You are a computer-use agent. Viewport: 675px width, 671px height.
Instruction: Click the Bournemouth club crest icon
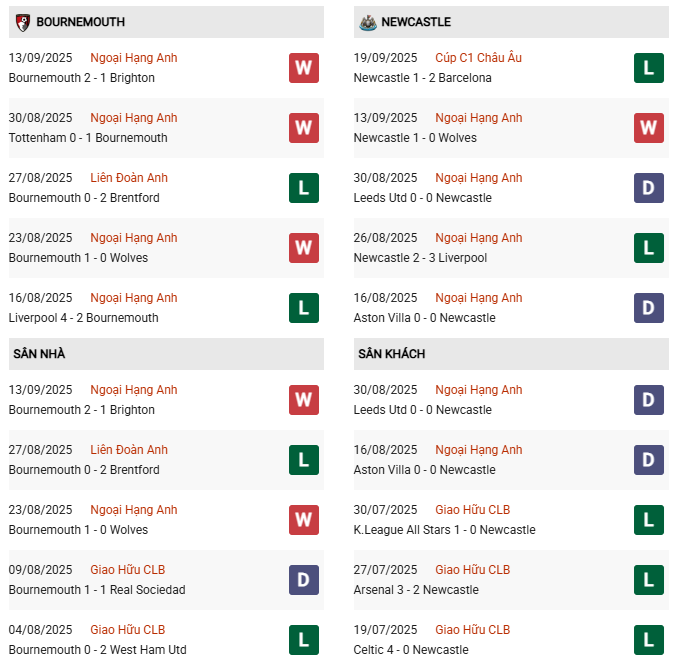tap(23, 22)
